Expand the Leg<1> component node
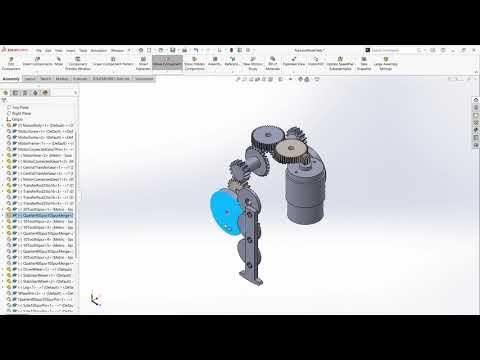The image size is (480, 360). (3, 287)
